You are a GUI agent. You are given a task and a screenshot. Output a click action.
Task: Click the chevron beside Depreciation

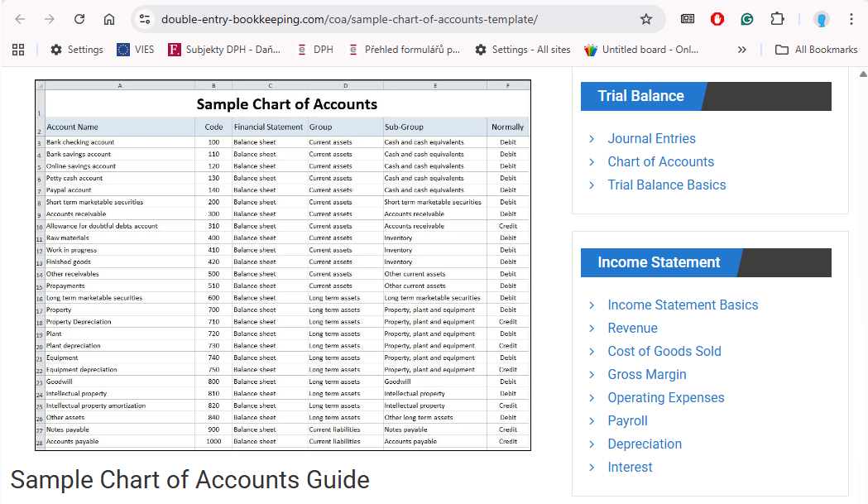point(592,444)
